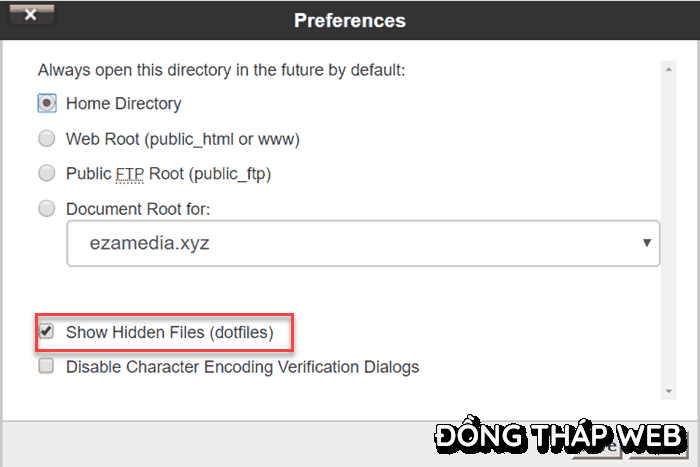Screen dimensions: 700x467
Task: Click the Preferences title bar heading
Action: [x=350, y=21]
